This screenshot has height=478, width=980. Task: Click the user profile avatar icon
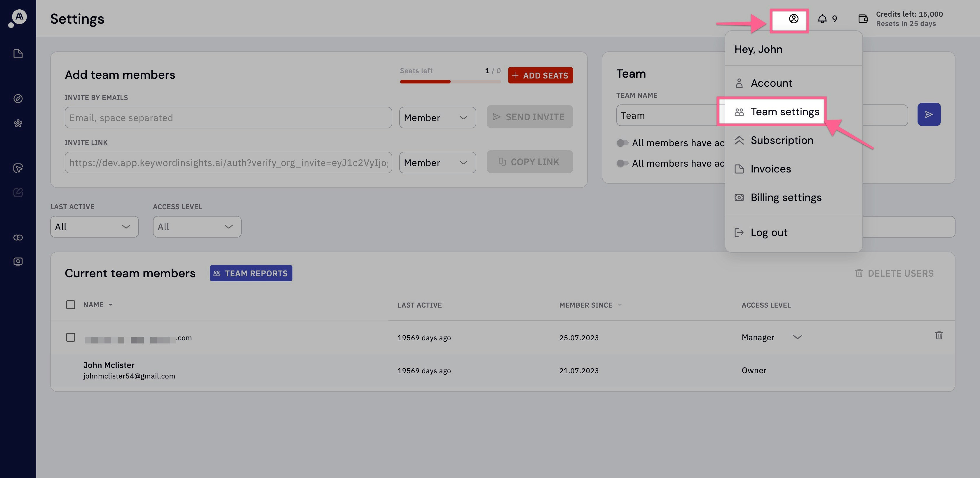tap(793, 19)
